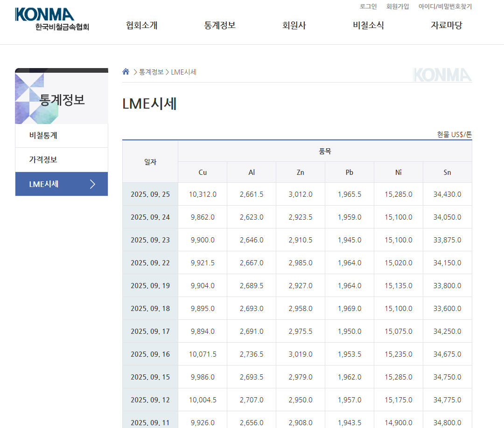Select the breadcrumb separator after 통계정보
Viewport: 504px width, 428px height.
(x=167, y=71)
